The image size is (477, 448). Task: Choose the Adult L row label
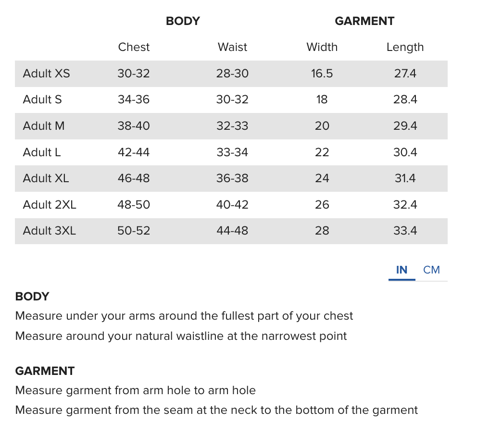[x=42, y=152]
